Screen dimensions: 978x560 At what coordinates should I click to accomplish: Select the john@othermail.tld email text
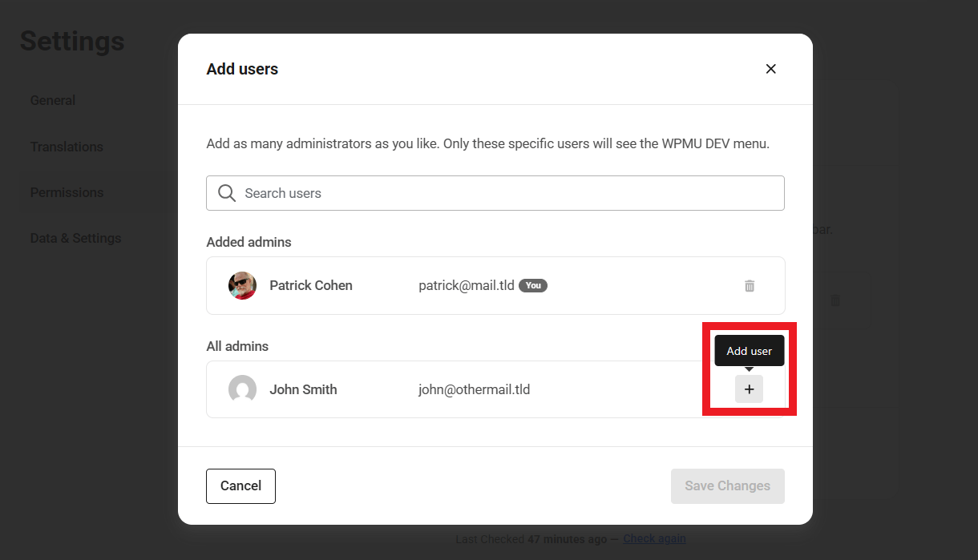[x=474, y=389]
